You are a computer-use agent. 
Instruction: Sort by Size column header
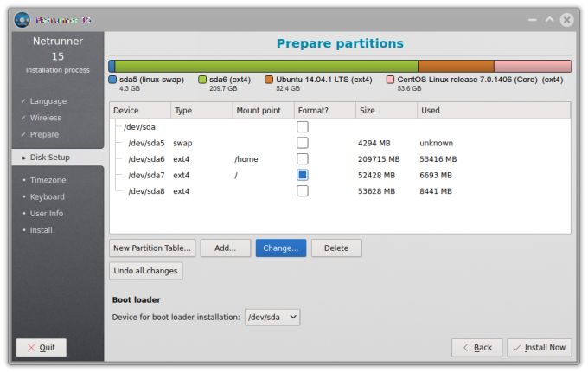(x=387, y=110)
